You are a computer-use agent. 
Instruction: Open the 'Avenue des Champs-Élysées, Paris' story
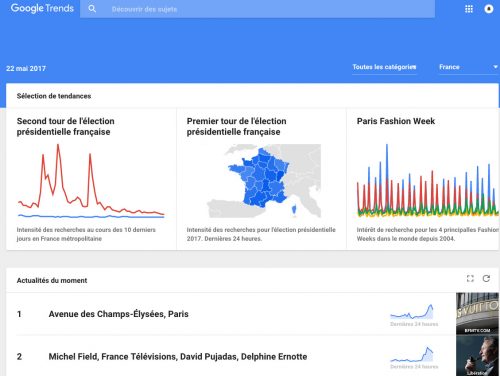point(119,314)
